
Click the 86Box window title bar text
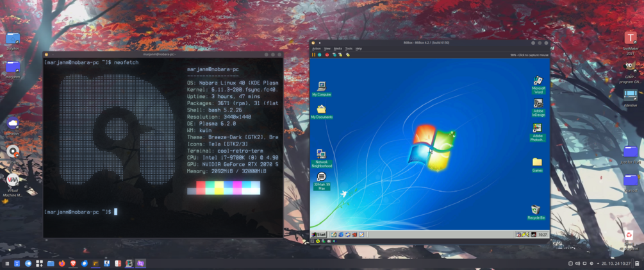coord(426,43)
